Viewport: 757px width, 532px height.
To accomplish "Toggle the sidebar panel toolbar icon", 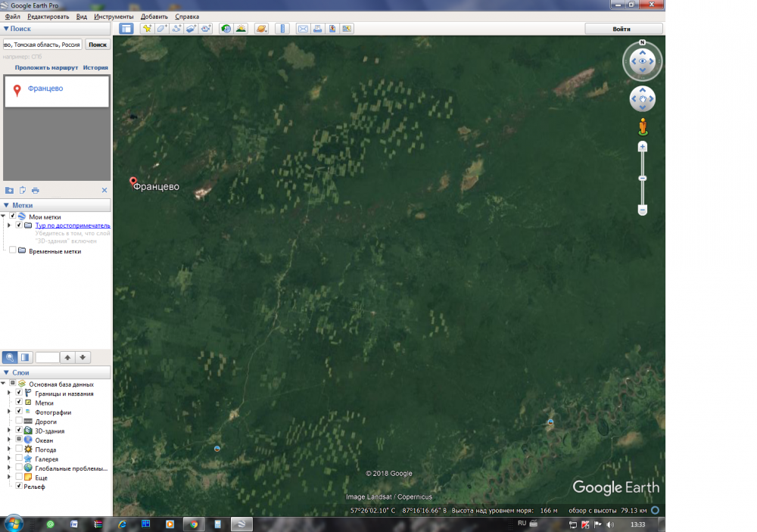I will tap(126, 29).
